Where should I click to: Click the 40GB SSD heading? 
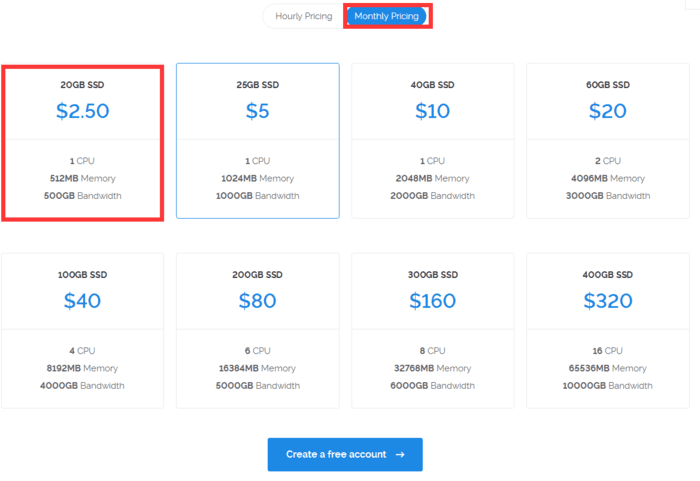[433, 85]
